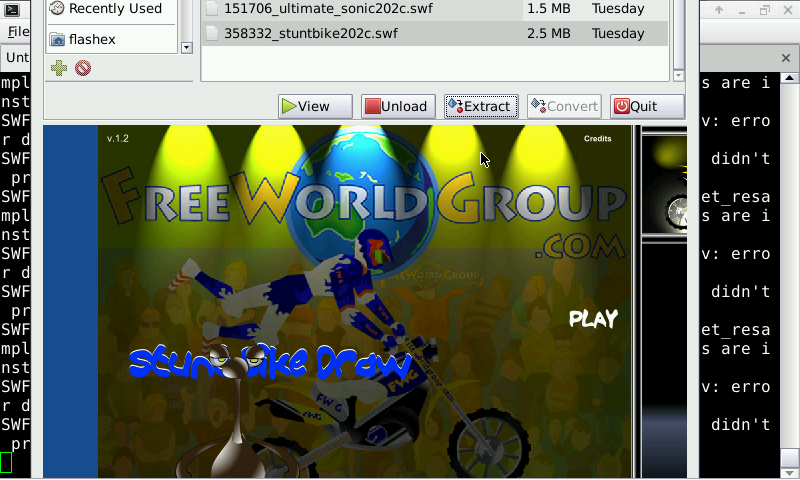Click terminal icon in top-left corner

(12, 9)
